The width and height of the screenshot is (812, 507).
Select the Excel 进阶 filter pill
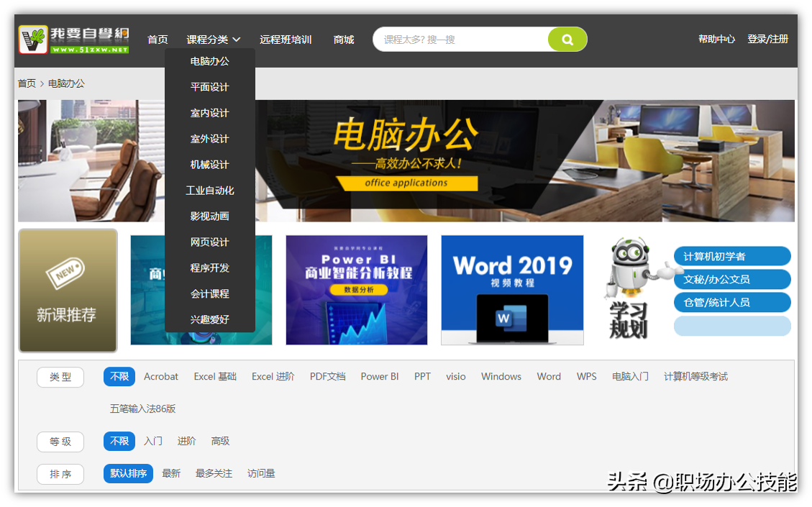(273, 376)
